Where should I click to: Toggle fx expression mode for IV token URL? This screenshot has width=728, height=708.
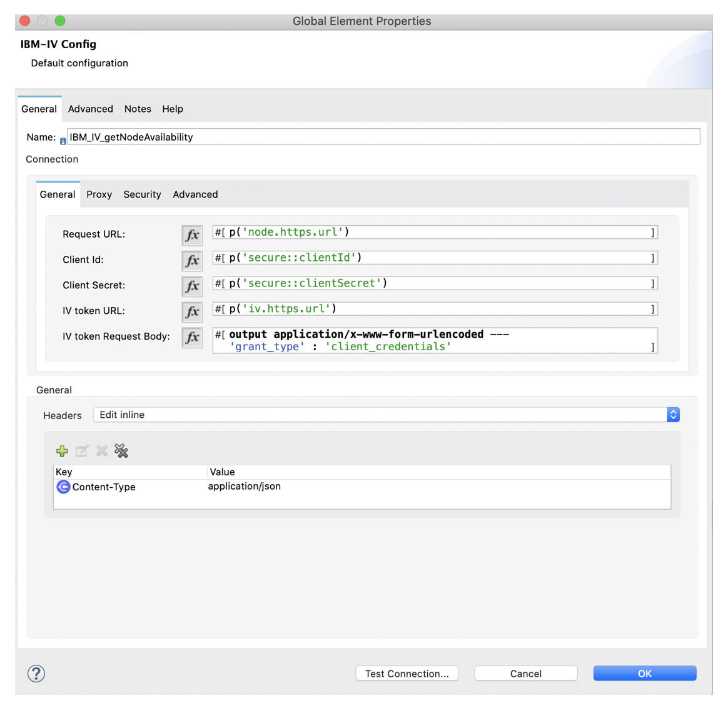click(192, 311)
